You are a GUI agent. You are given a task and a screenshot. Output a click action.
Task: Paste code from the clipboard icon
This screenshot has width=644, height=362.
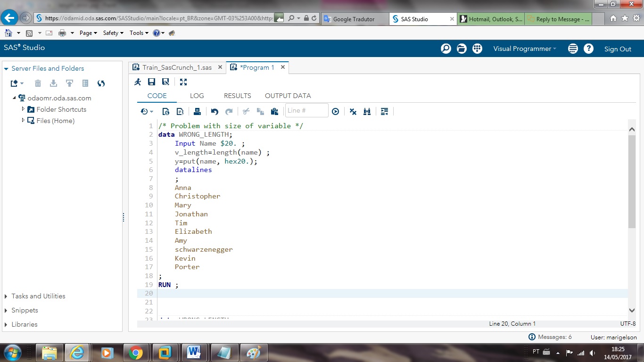(274, 111)
